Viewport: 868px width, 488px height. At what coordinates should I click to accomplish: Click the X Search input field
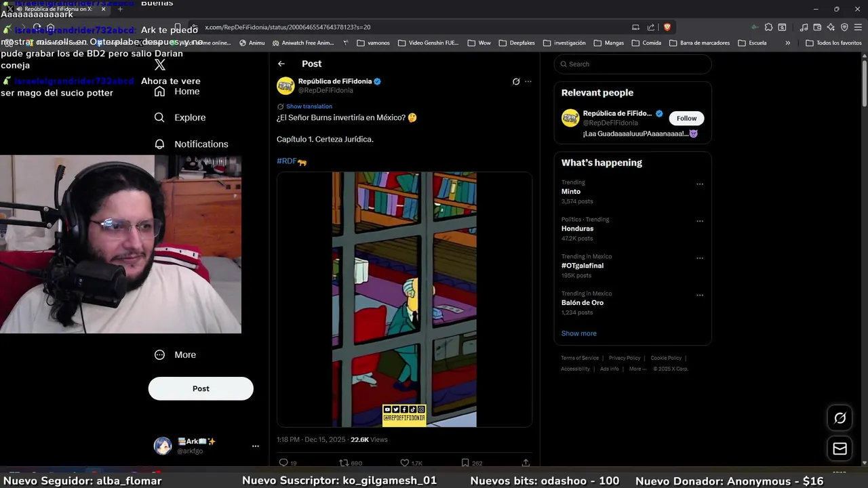point(633,64)
